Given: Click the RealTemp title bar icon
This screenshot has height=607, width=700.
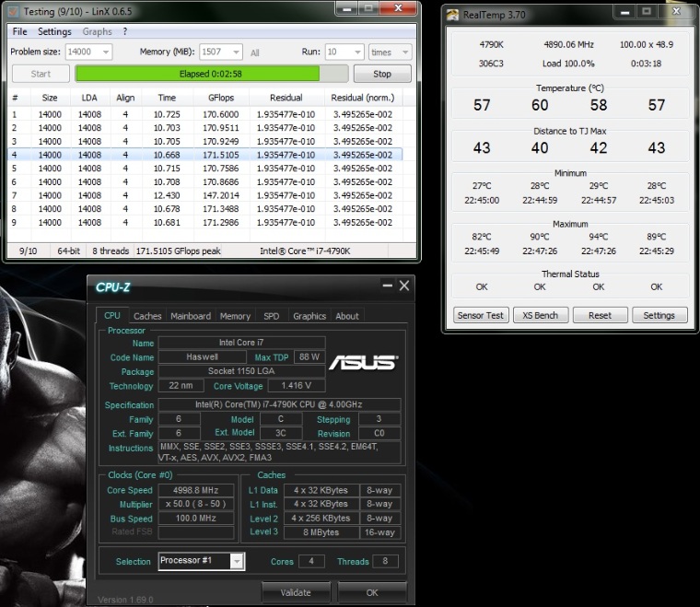Looking at the screenshot, I should (452, 15).
